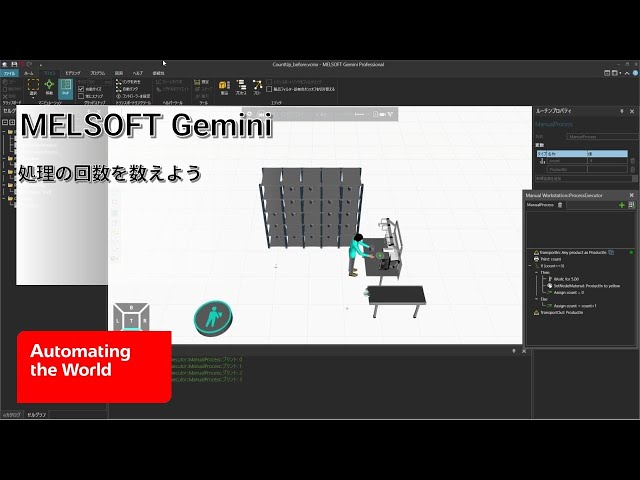
Task: Switch to the セルグラフ bottom tab
Action: [37, 415]
